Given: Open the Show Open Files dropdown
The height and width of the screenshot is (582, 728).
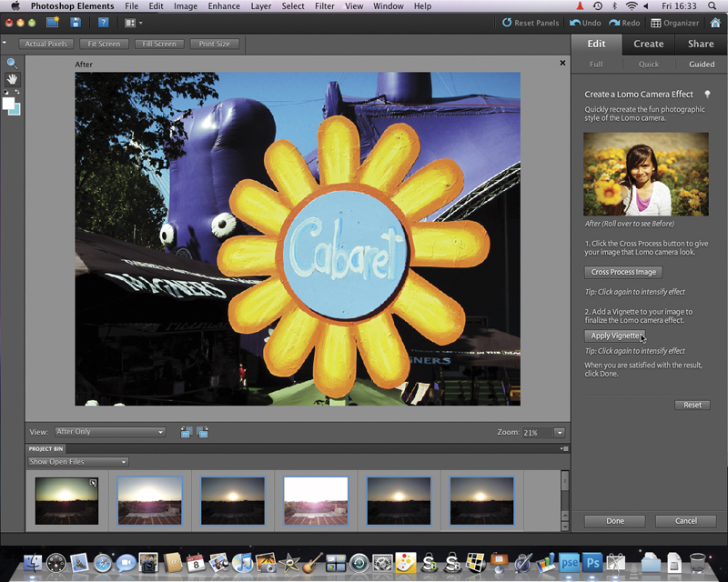Looking at the screenshot, I should (x=78, y=462).
